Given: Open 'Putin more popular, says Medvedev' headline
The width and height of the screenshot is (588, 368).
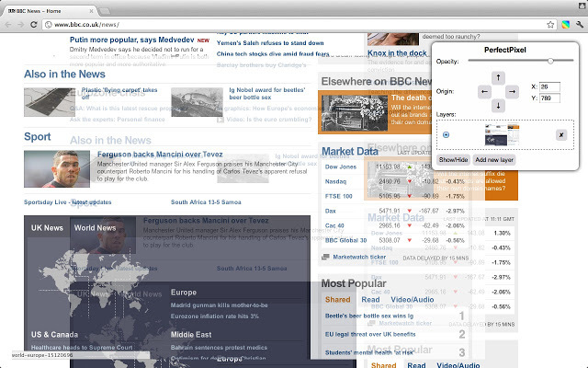Looking at the screenshot, I should [131, 40].
